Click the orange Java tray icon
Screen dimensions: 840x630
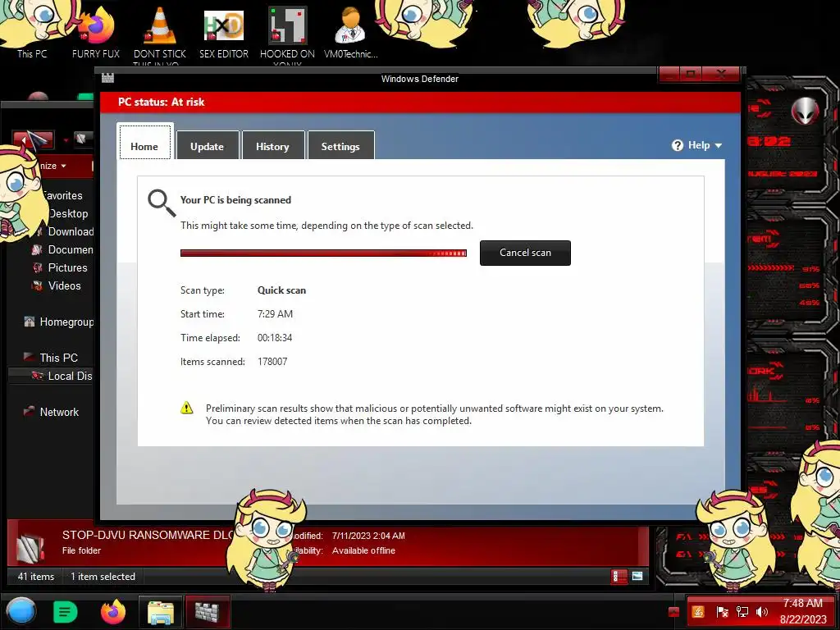point(698,612)
